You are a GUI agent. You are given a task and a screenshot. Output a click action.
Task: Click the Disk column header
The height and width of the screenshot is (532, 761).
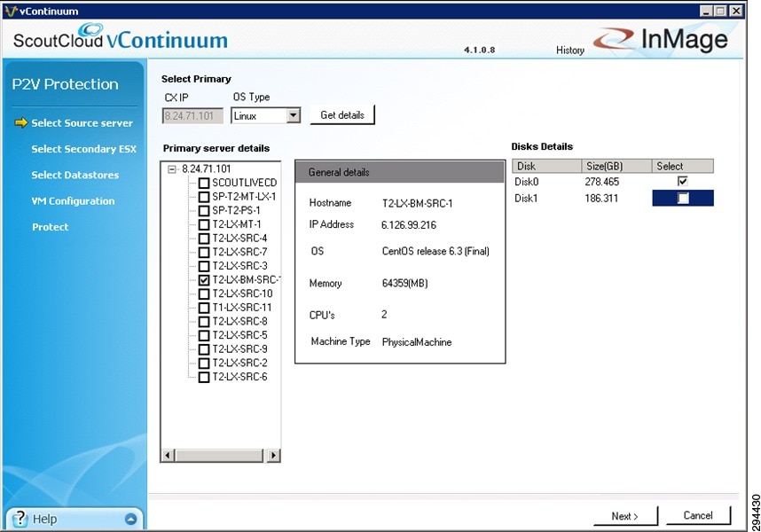pos(547,166)
